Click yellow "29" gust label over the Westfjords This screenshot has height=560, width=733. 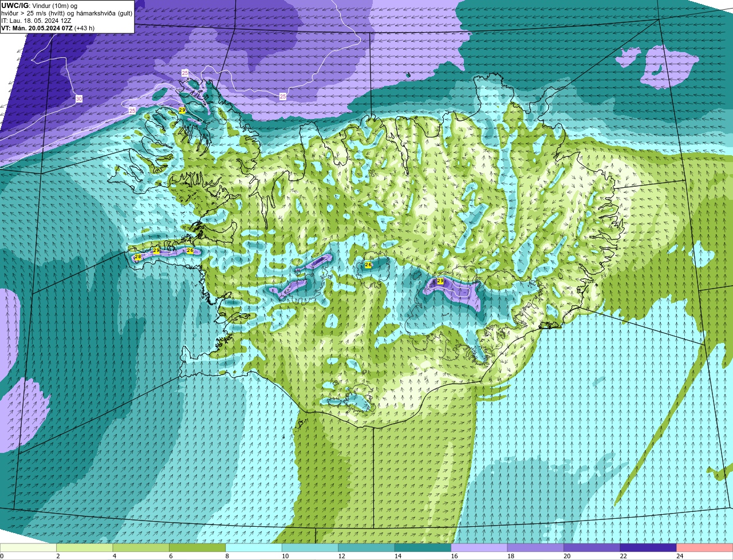click(x=182, y=110)
